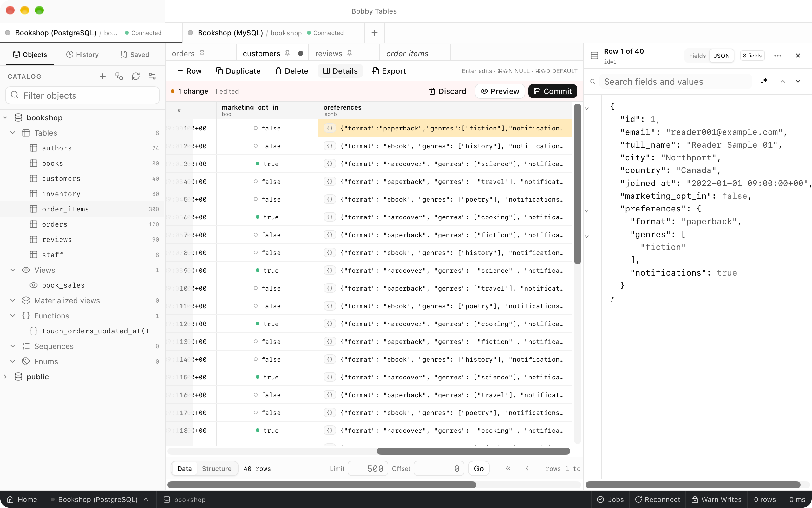Expand the public schema node

pyautogui.click(x=5, y=377)
